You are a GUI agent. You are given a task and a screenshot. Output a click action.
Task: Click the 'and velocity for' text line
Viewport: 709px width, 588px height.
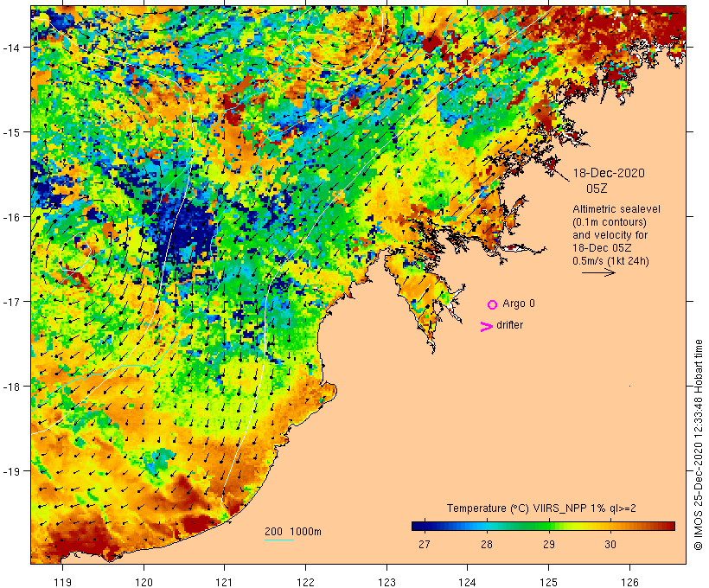click(x=610, y=235)
